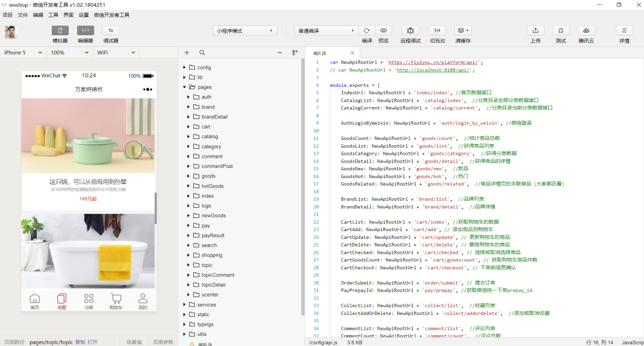Select the api.js editor tab
Screen dimensions: 644x346
(320, 52)
